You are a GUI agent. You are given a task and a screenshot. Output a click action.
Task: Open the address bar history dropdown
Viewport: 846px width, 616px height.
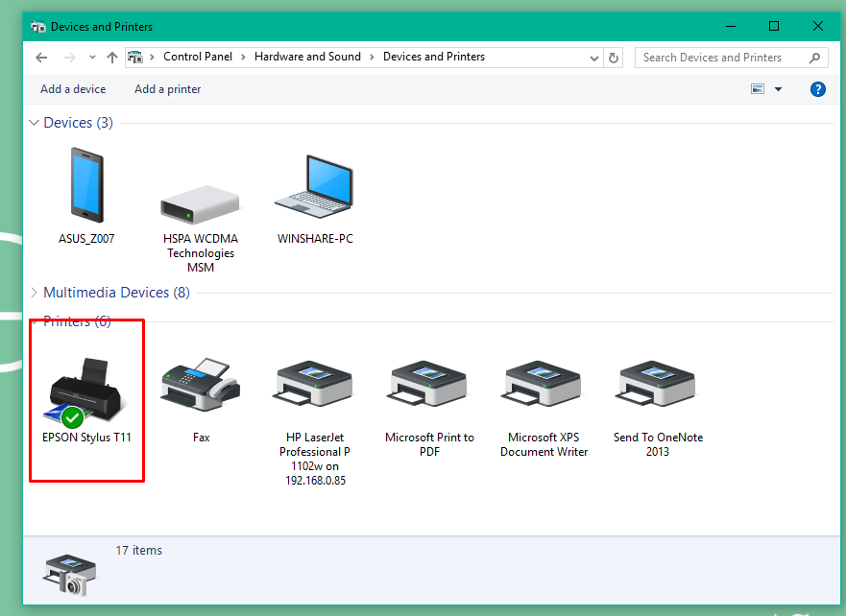(594, 58)
